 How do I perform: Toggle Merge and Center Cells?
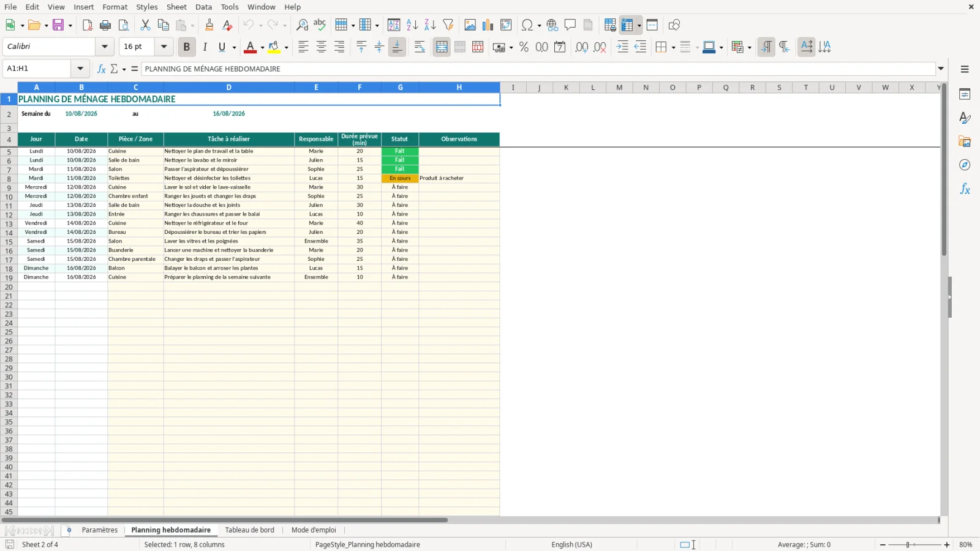pos(442,47)
